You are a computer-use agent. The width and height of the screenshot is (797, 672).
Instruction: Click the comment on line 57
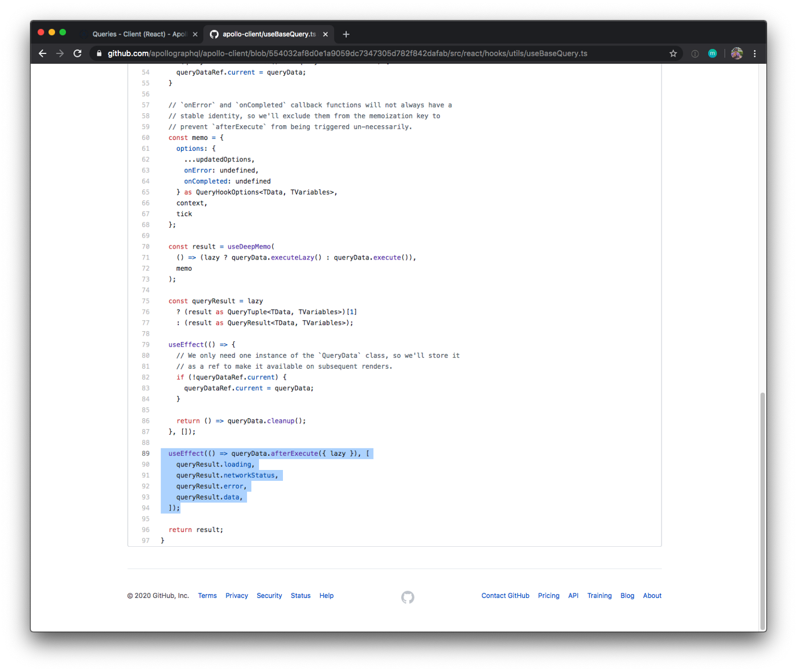[310, 105]
